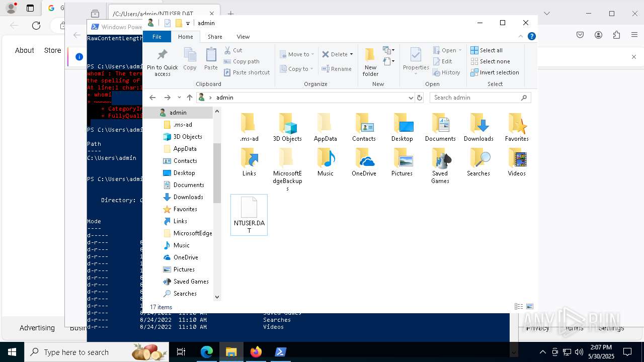644x362 pixels.
Task: Click About link in browser page
Action: coord(25,50)
